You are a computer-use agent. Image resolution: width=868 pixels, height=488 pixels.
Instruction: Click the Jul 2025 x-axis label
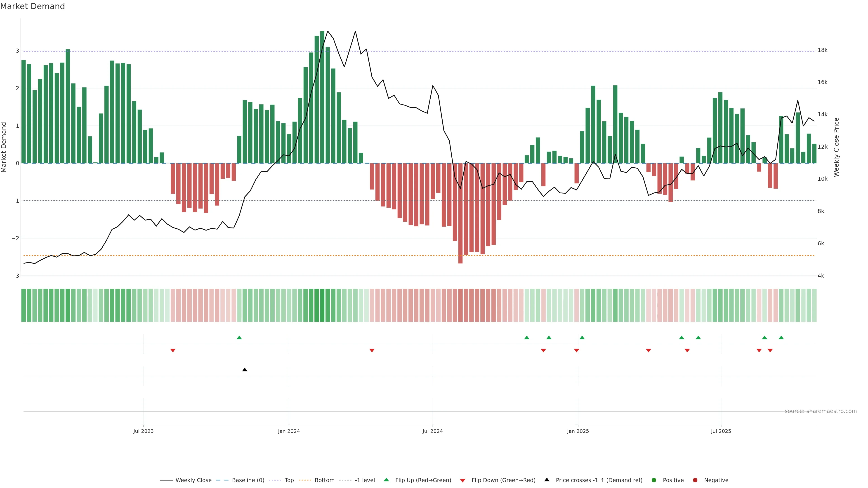(721, 431)
